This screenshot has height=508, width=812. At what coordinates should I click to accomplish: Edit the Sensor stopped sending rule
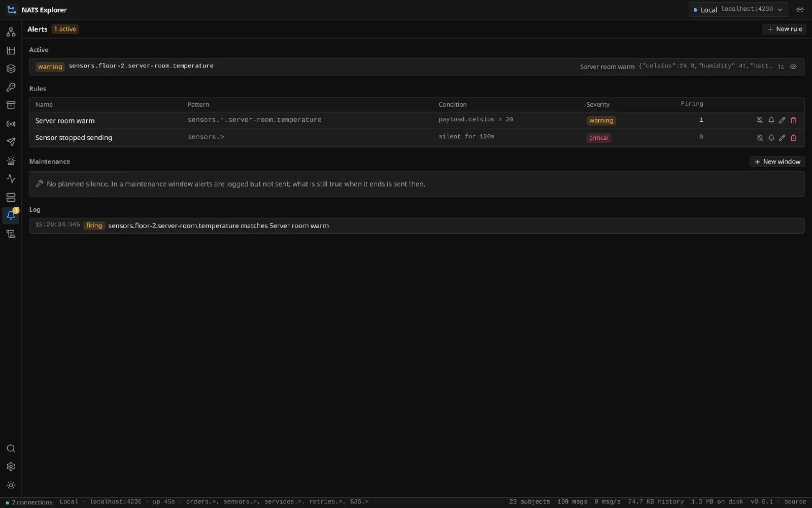tap(782, 138)
